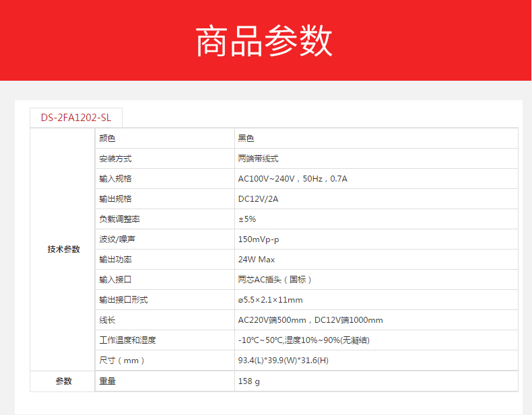The height and width of the screenshot is (415, 532).
Task: Click the 两端带线式 value
Action: (x=258, y=159)
